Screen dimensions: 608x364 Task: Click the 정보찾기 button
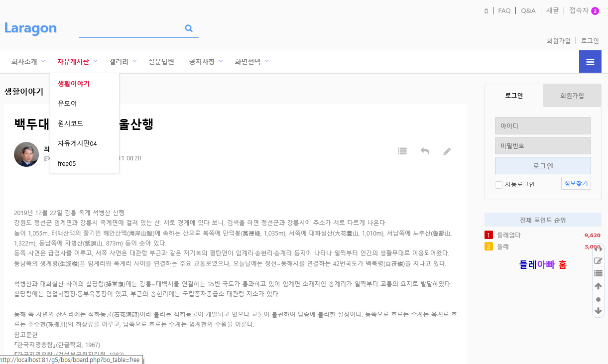576,183
